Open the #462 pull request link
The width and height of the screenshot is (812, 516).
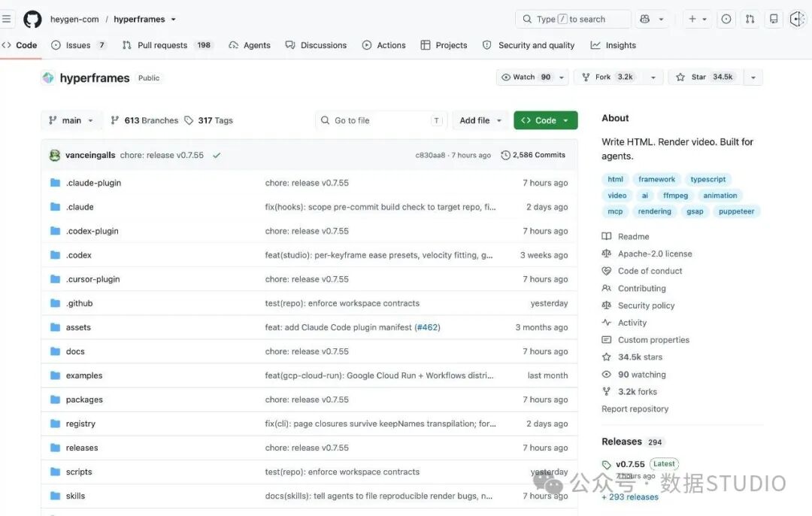427,327
